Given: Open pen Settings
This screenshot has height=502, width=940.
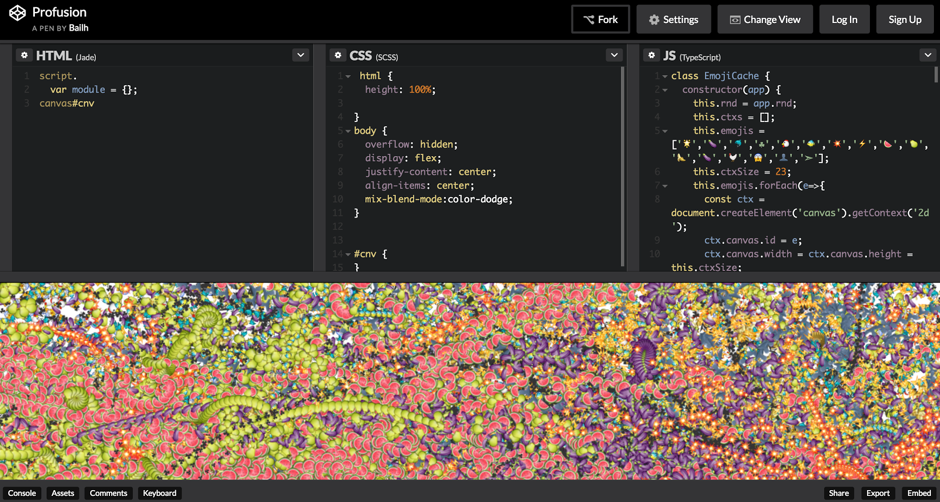Looking at the screenshot, I should [673, 19].
